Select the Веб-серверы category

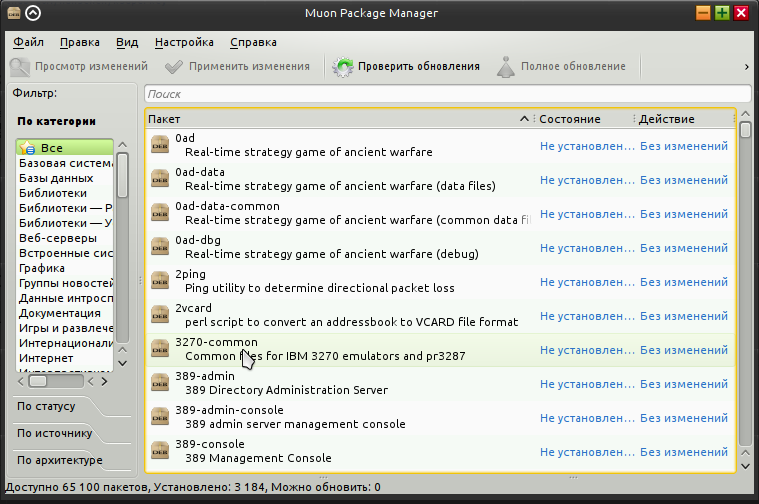tap(65, 238)
